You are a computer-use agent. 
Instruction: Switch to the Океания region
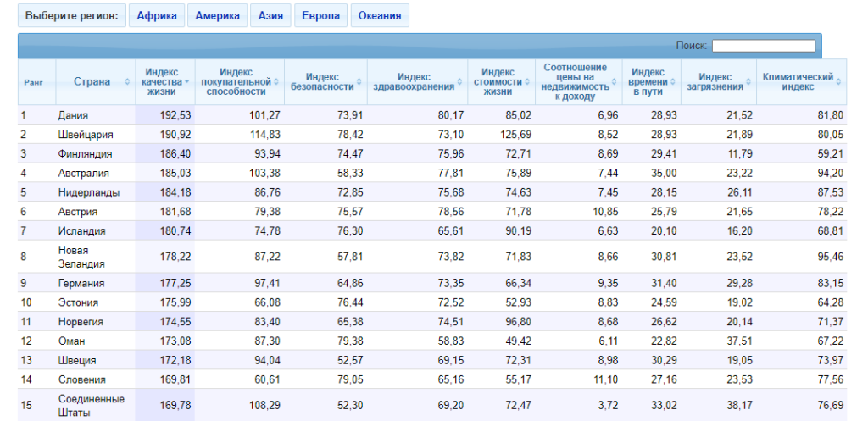click(379, 15)
